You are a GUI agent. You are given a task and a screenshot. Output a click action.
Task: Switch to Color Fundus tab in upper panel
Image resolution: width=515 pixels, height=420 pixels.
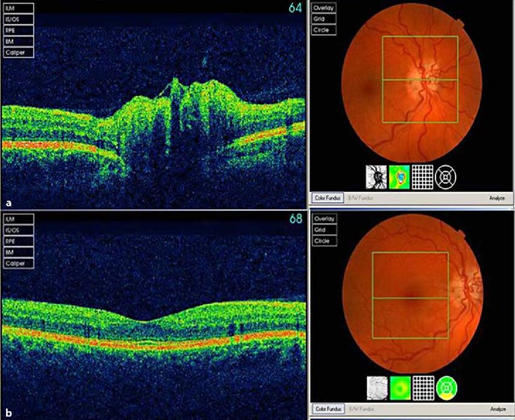[328, 197]
